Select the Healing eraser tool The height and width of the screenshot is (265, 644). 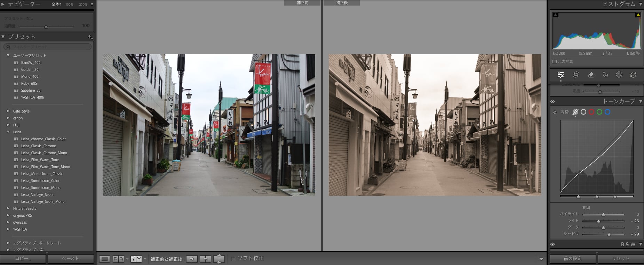click(x=591, y=75)
